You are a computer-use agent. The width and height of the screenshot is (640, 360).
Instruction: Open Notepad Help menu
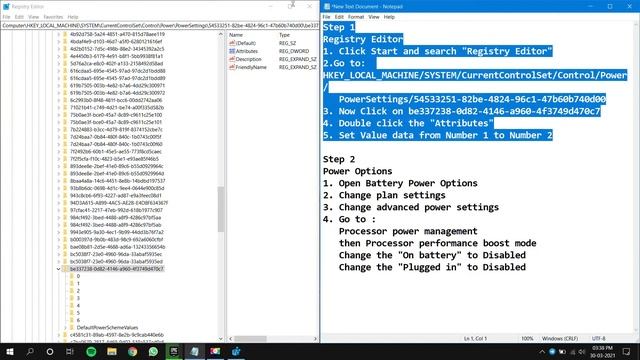(389, 17)
